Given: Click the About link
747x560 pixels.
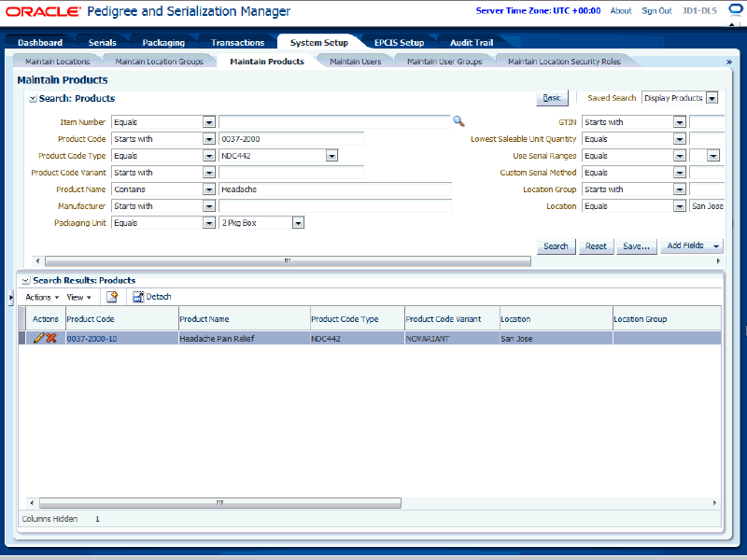Looking at the screenshot, I should 621,10.
